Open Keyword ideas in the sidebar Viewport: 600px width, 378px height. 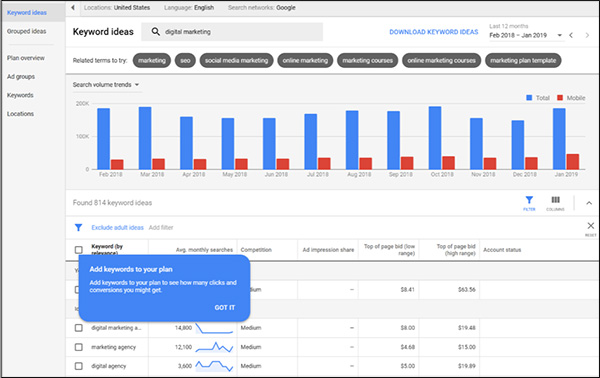tap(27, 13)
